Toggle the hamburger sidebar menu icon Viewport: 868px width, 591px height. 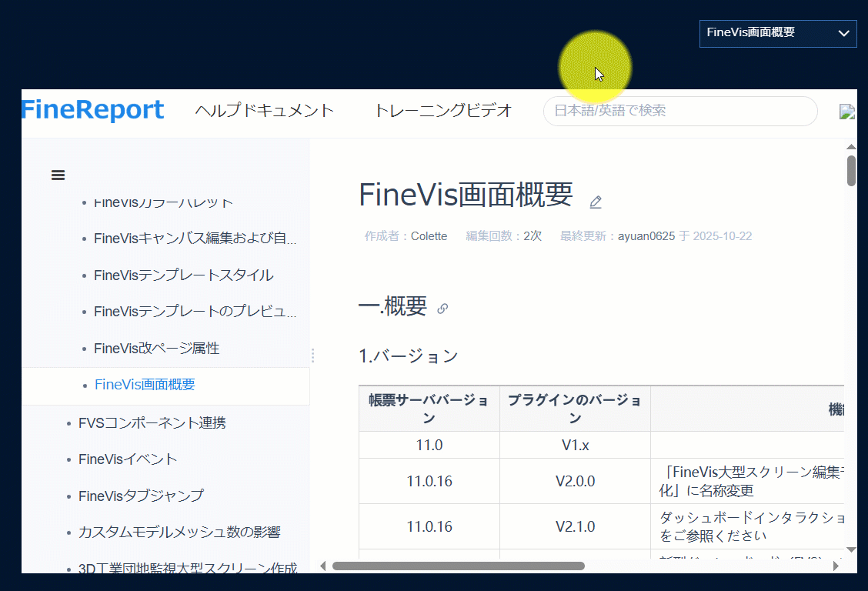pyautogui.click(x=58, y=175)
